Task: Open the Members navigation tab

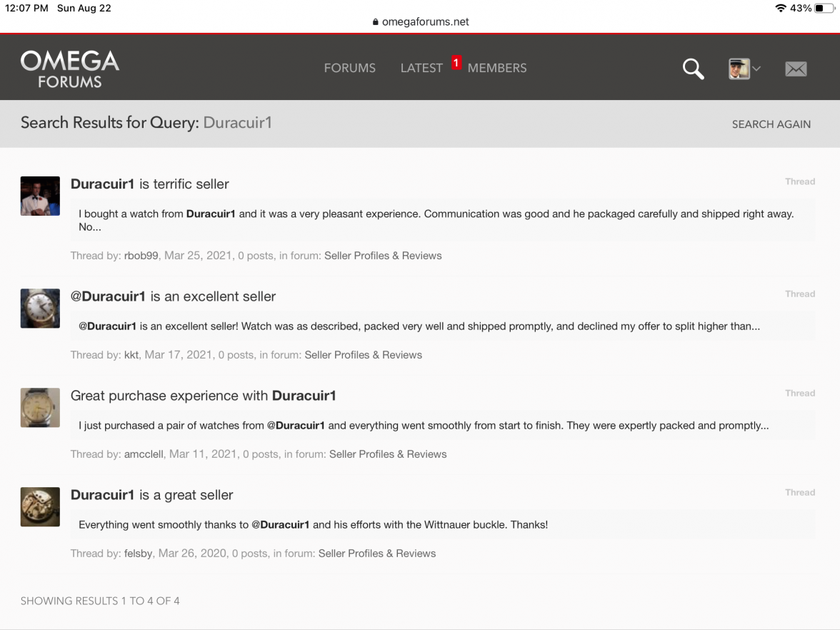Action: [497, 69]
